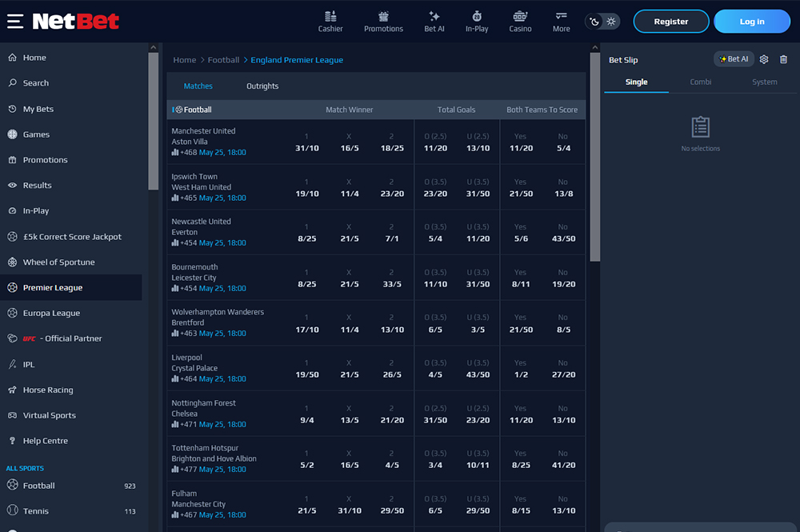The image size is (800, 532).
Task: Open Help Centre
Action: tap(71, 441)
